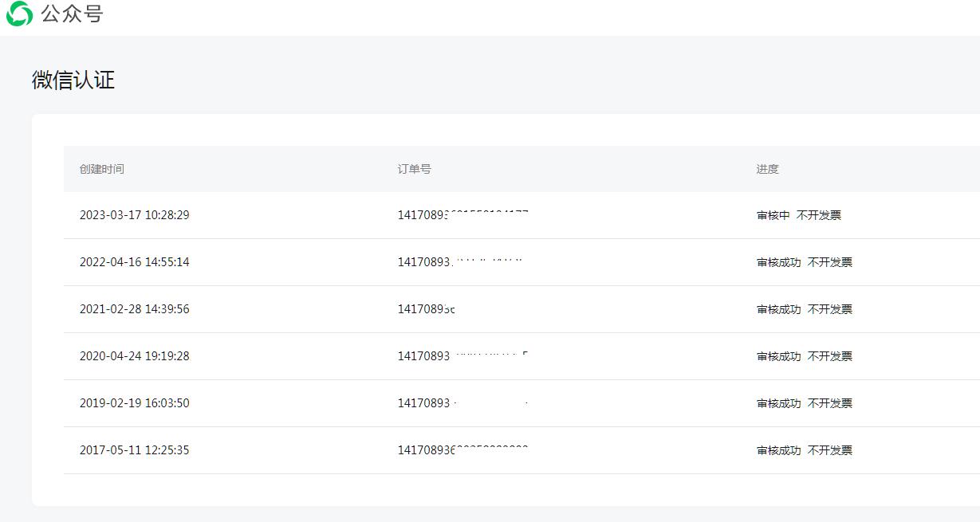Click 审核成功 status in the 2017 row

(x=778, y=450)
